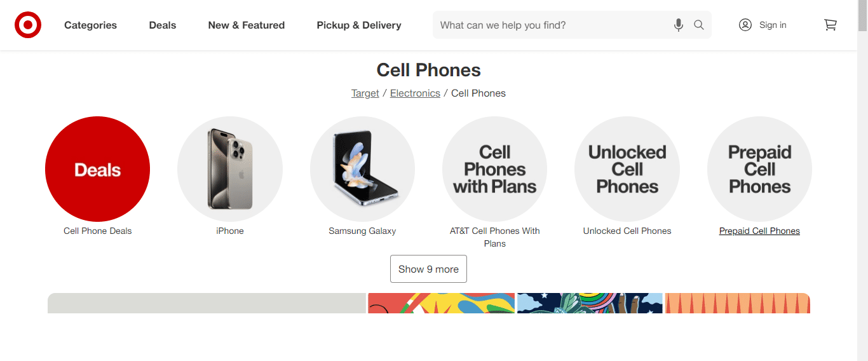This screenshot has height=361, width=868.
Task: Click the microphone voice search icon
Action: pyautogui.click(x=679, y=25)
